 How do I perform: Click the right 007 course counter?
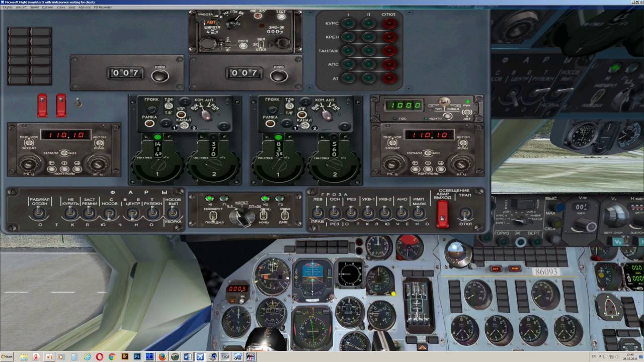coord(244,73)
